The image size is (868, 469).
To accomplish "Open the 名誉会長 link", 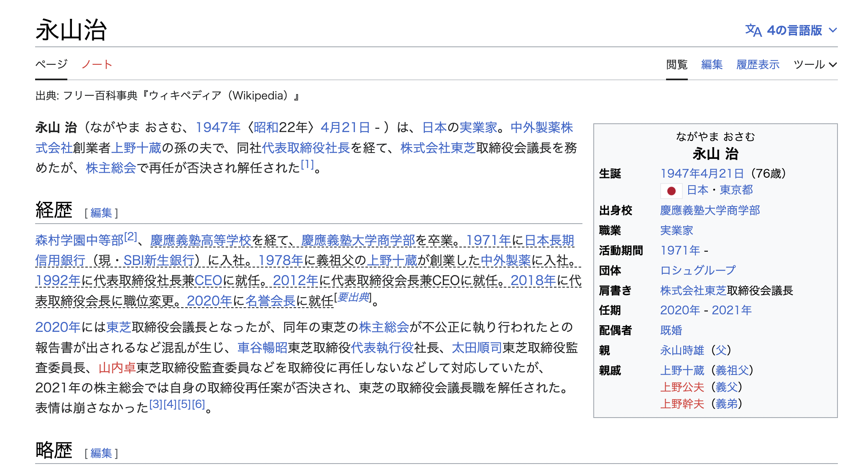I will pyautogui.click(x=271, y=301).
